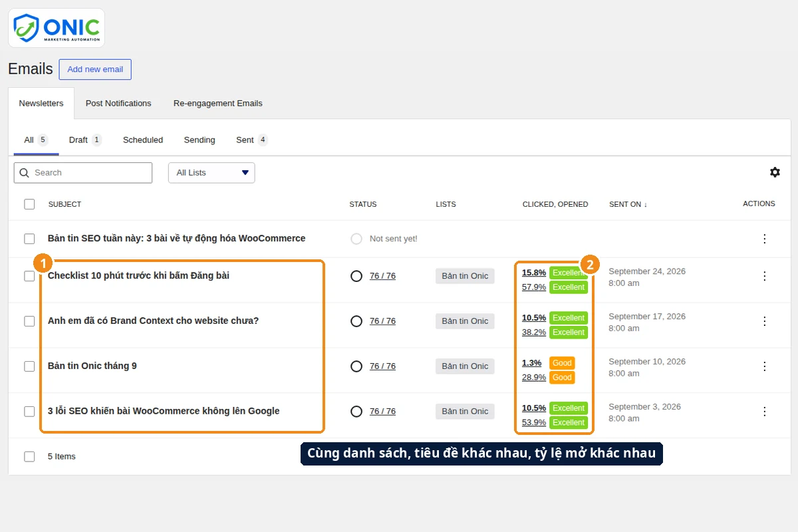Tick the checkbox for Checklist 10 phút email

click(29, 276)
